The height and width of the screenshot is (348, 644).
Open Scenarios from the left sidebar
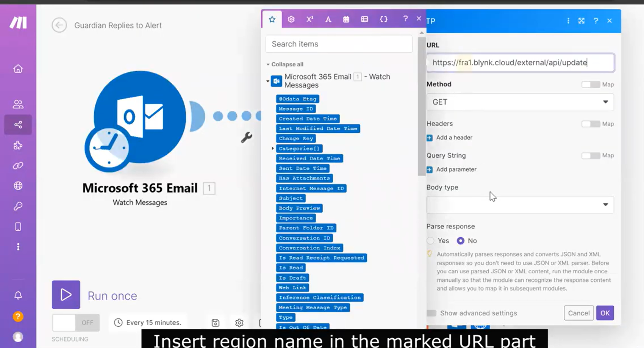click(x=18, y=125)
